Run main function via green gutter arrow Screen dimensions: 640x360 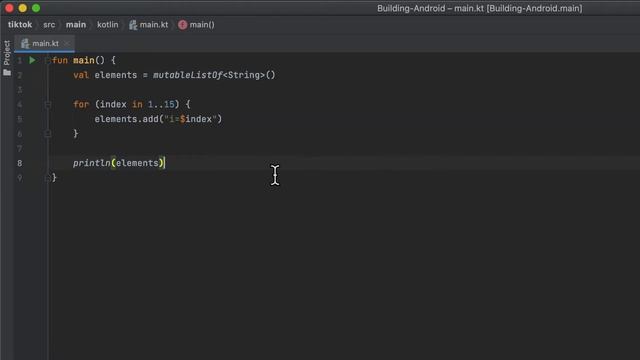(32, 60)
